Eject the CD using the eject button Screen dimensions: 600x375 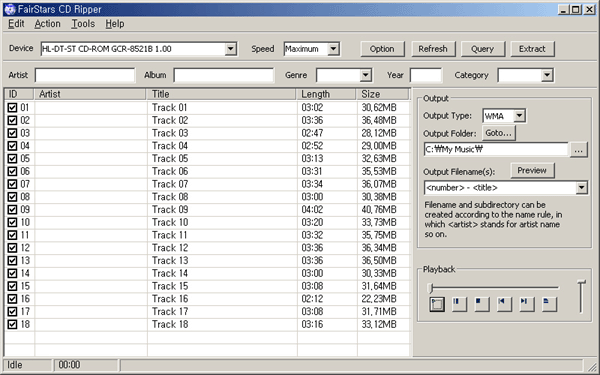coord(549,304)
